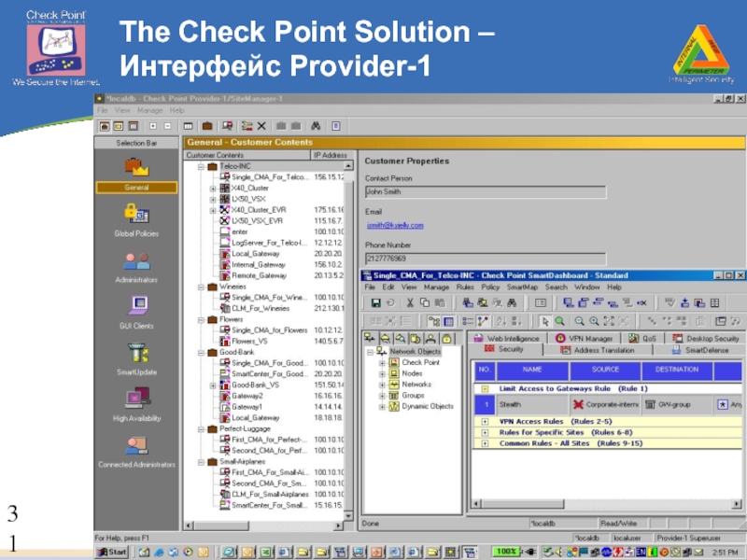Image resolution: width=747 pixels, height=560 pixels.
Task: Click the refresh icon next to Save
Action: [x=390, y=302]
